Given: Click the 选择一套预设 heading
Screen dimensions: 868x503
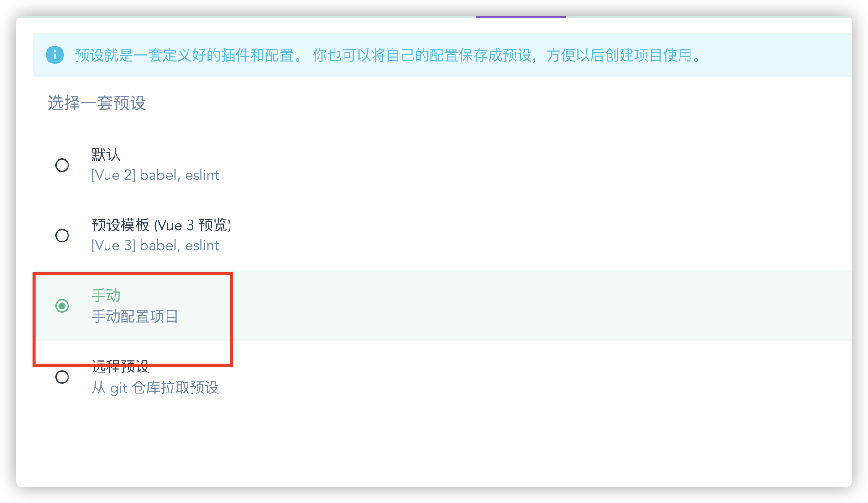Looking at the screenshot, I should click(x=97, y=103).
